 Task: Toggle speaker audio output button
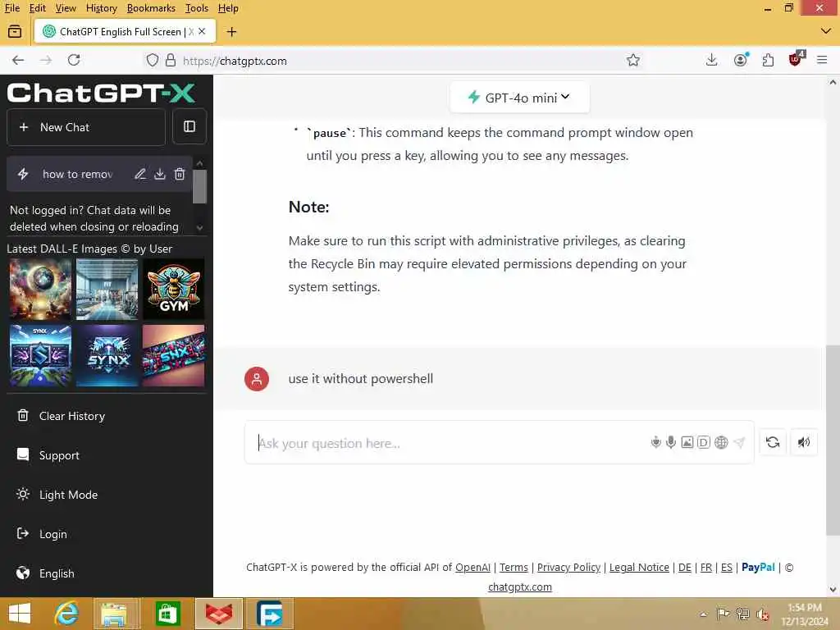804,442
